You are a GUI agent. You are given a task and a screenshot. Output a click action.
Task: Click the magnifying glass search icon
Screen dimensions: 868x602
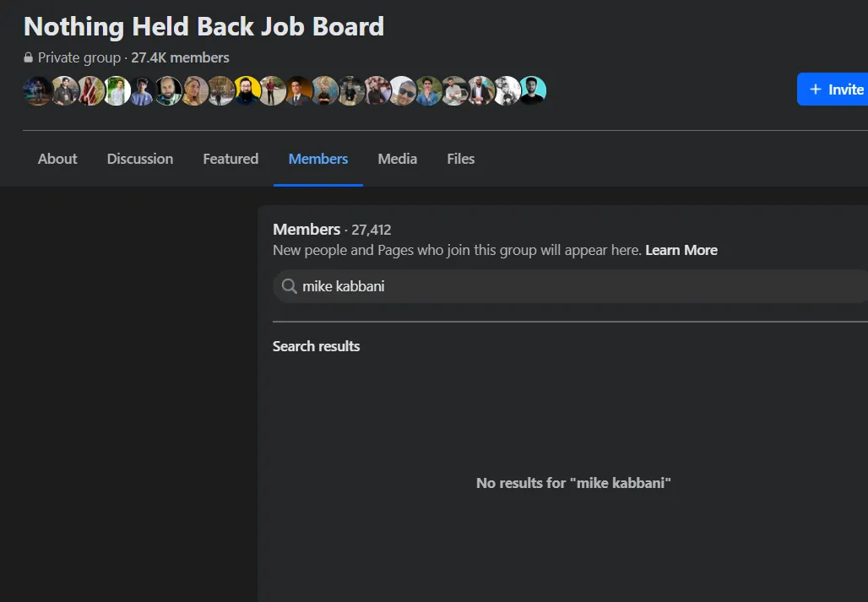point(289,286)
